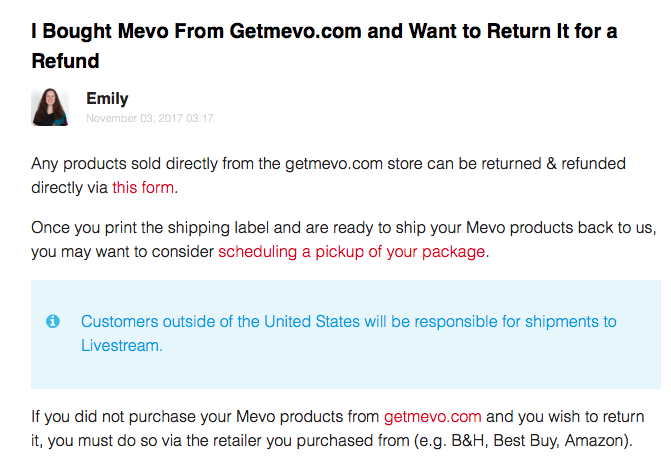This screenshot has width=671, height=475.
Task: Click 'and you wish to return' text
Action: [x=565, y=416]
